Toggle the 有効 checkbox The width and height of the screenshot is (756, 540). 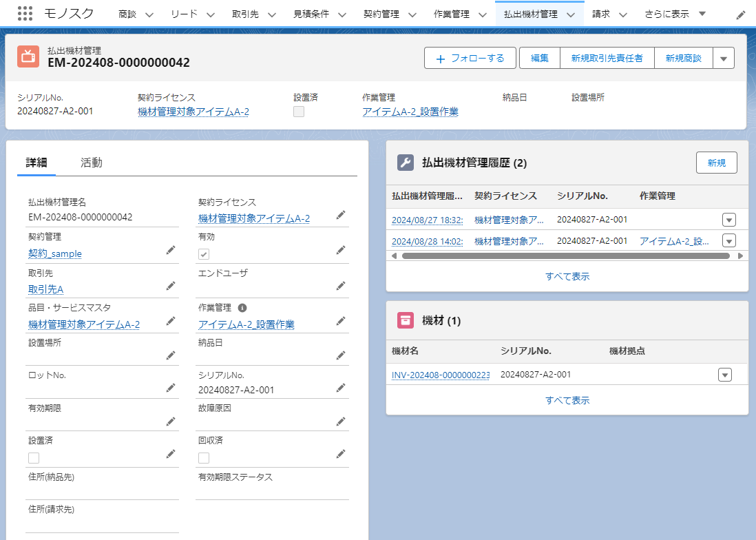pos(204,254)
